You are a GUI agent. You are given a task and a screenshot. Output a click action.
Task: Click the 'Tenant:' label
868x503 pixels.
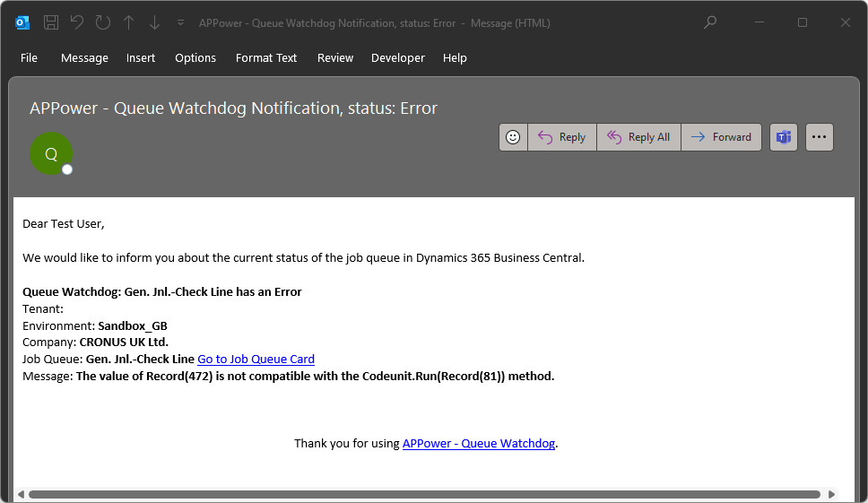pyautogui.click(x=43, y=308)
